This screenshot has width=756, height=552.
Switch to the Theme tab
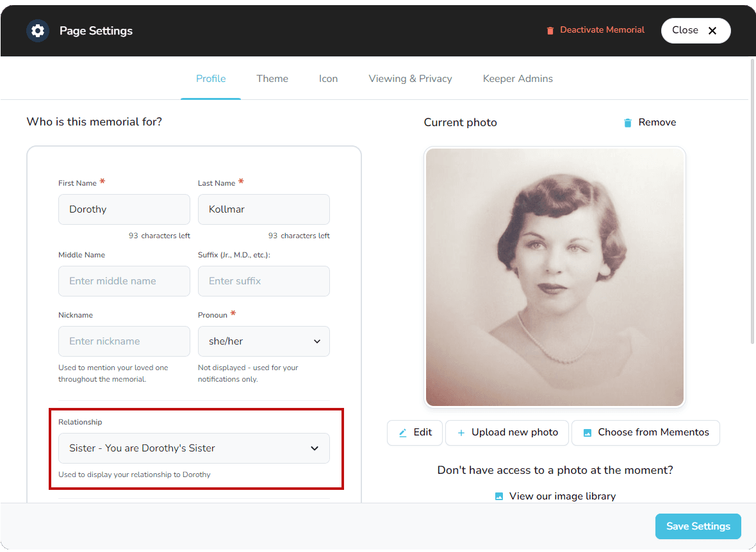272,78
